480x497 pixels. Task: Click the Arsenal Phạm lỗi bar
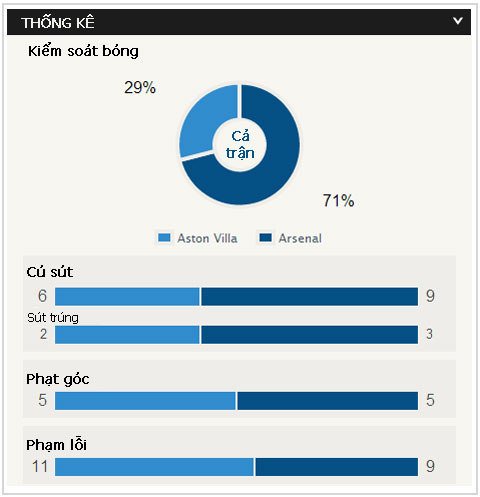(x=337, y=467)
